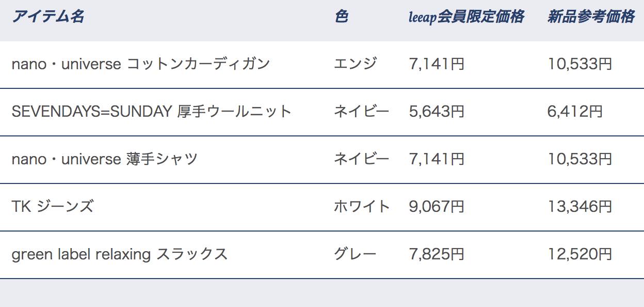Click the 12,520円 reference price
The image size is (644, 307).
(x=580, y=254)
